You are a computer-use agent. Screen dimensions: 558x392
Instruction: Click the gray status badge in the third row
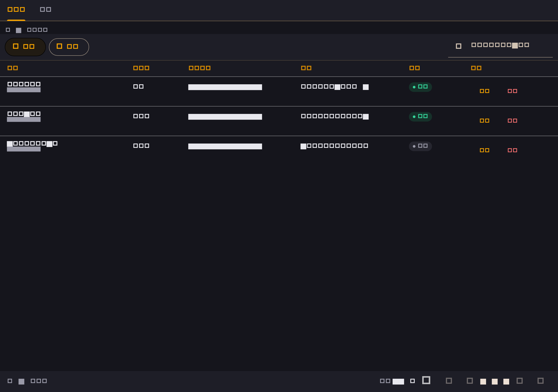coord(420,146)
